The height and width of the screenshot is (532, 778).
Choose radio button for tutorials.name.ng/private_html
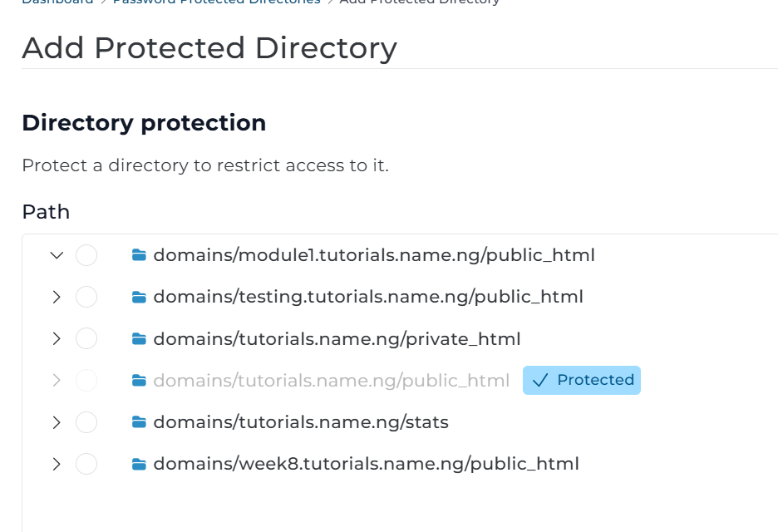click(86, 339)
